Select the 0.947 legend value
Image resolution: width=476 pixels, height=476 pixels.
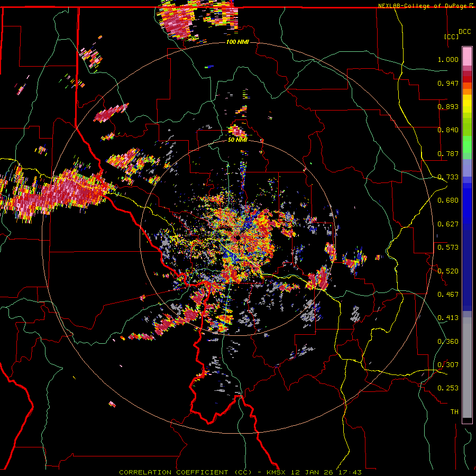(x=448, y=83)
